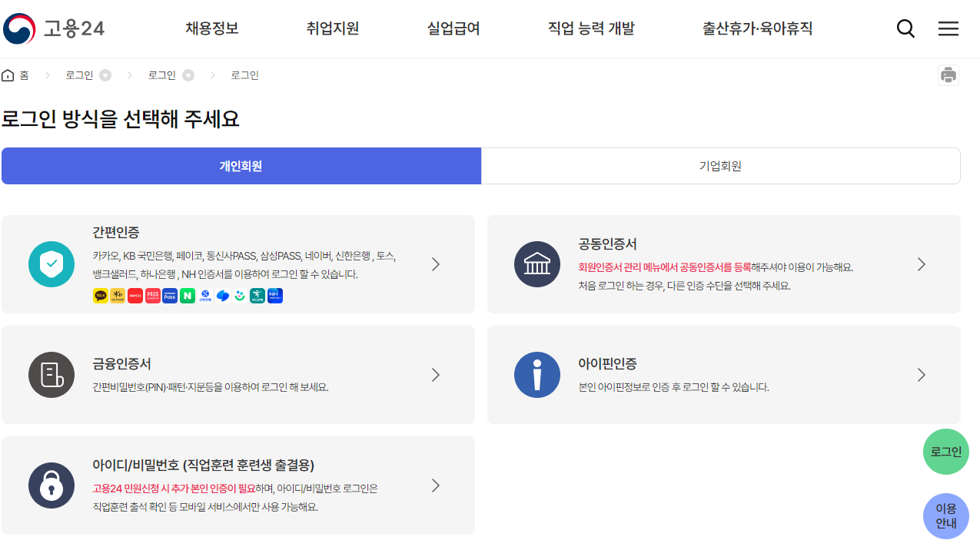Switch to the 기업회원 tab
The width and height of the screenshot is (980, 540).
[x=720, y=165]
